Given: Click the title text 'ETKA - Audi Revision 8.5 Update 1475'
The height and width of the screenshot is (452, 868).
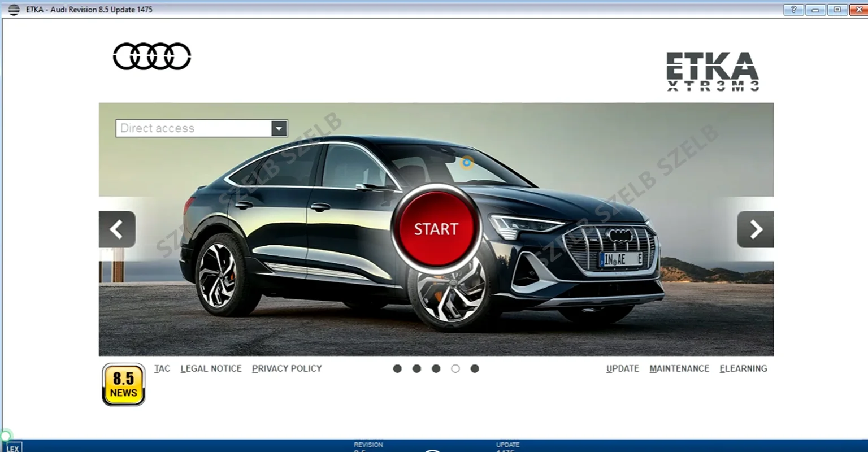Looking at the screenshot, I should (89, 10).
